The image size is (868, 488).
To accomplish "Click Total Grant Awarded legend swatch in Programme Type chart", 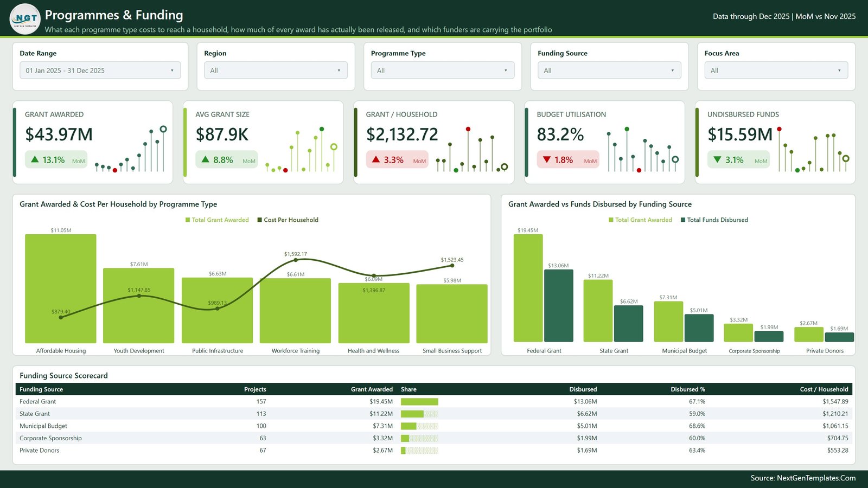I will [x=188, y=220].
